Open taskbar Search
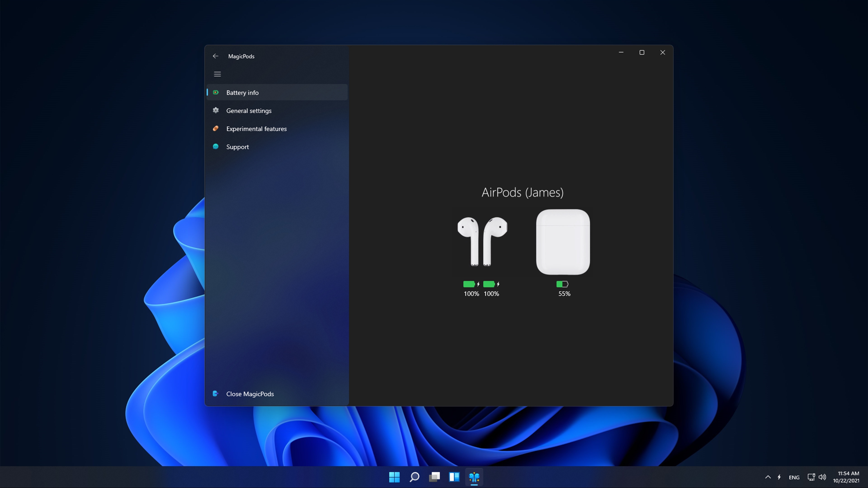 [414, 477]
